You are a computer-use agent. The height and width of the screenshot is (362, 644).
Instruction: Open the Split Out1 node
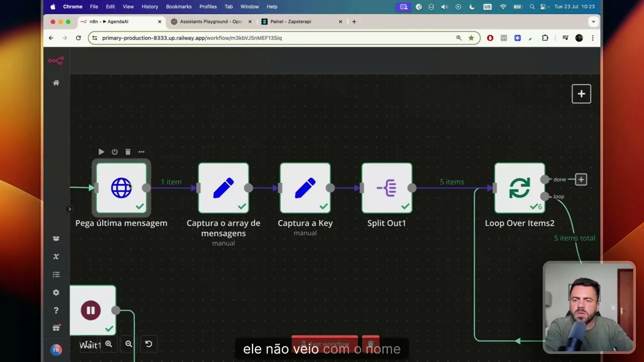pyautogui.click(x=386, y=188)
